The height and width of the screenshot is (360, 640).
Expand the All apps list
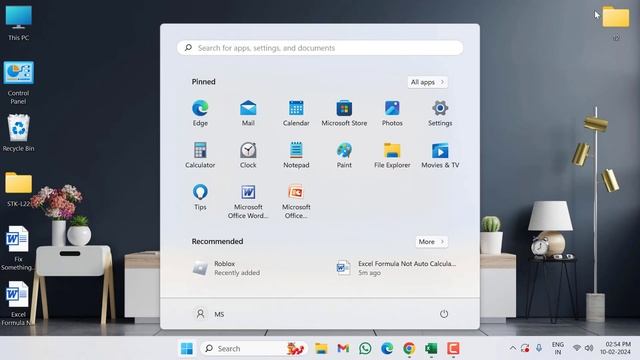[x=427, y=82]
